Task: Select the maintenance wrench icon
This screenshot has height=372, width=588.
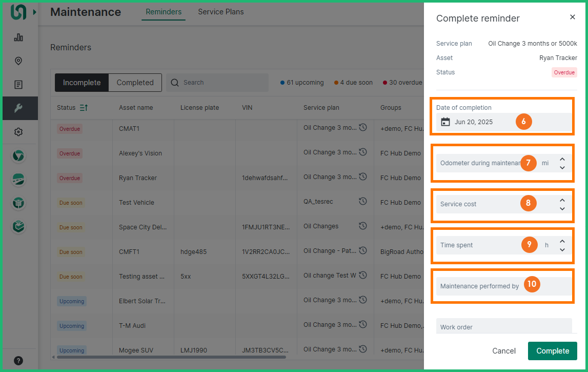Action: coord(18,108)
